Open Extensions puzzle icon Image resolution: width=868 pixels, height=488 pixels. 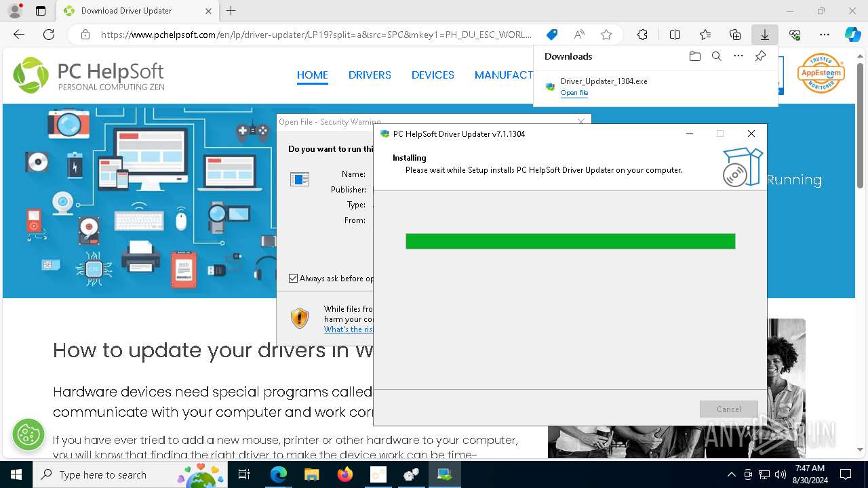[642, 35]
